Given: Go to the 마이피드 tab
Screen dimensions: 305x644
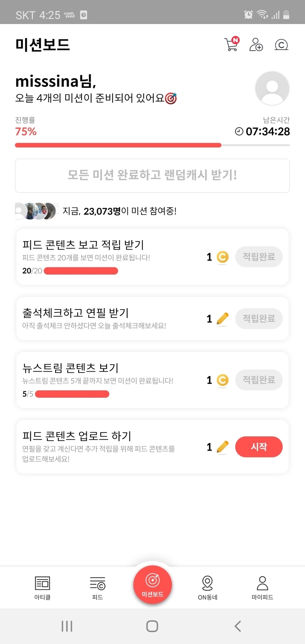Looking at the screenshot, I should (x=262, y=587).
